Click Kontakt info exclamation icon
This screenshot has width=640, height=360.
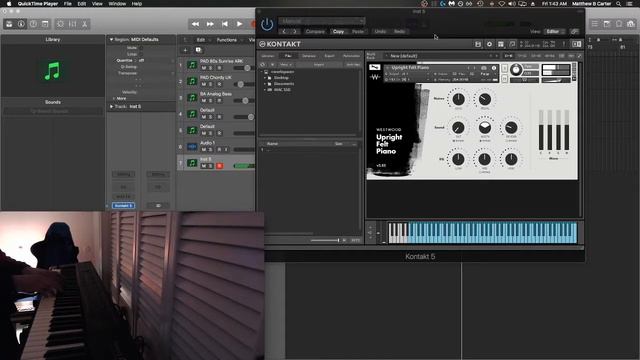564,44
